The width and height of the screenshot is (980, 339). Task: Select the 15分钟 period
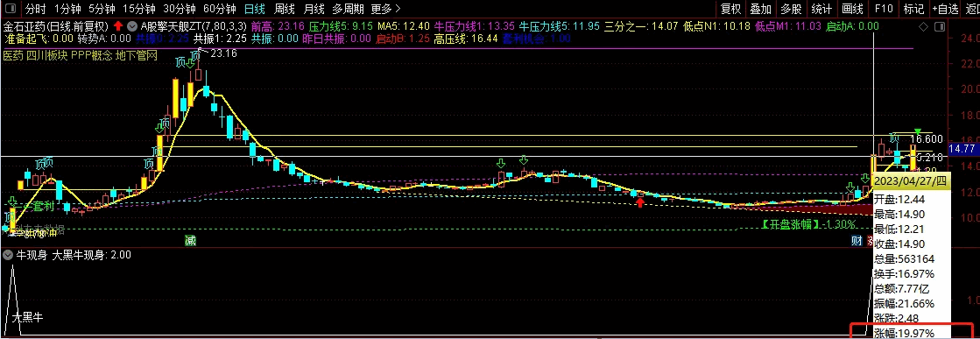[138, 9]
